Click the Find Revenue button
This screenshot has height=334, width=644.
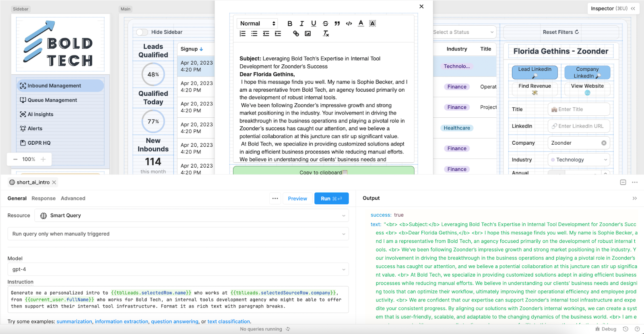(535, 89)
